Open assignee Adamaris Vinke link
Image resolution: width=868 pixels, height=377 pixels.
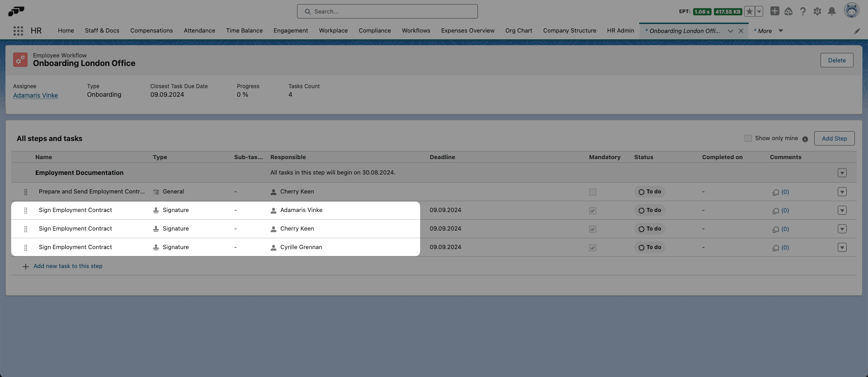point(35,95)
